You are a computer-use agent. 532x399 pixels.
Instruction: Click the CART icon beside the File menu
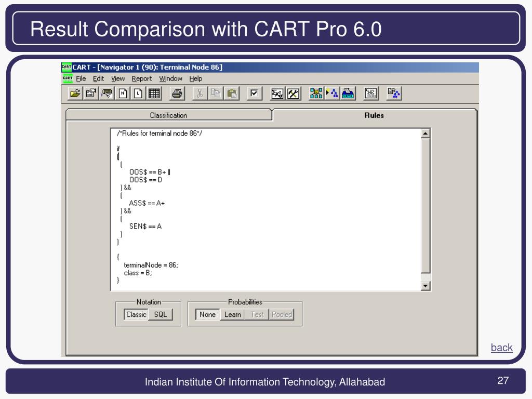tap(68, 78)
